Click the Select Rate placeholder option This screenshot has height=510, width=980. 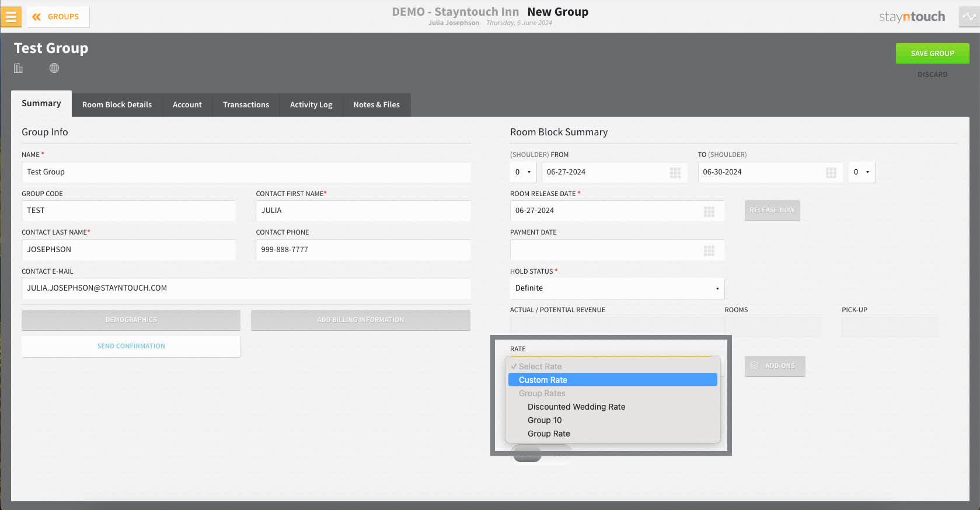coord(612,366)
